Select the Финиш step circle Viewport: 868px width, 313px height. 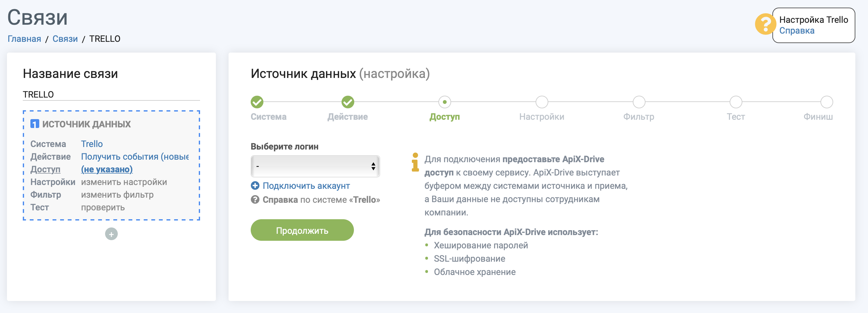point(827,102)
